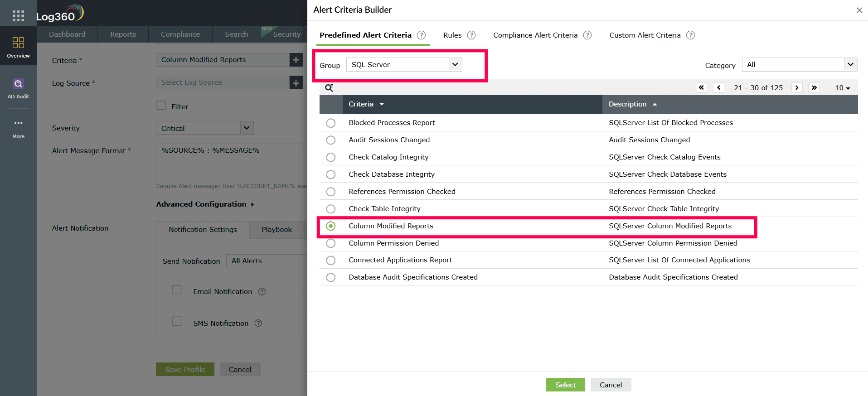Click the SQLServer Column Modified Reports description
This screenshot has height=396, width=868.
[x=670, y=226]
